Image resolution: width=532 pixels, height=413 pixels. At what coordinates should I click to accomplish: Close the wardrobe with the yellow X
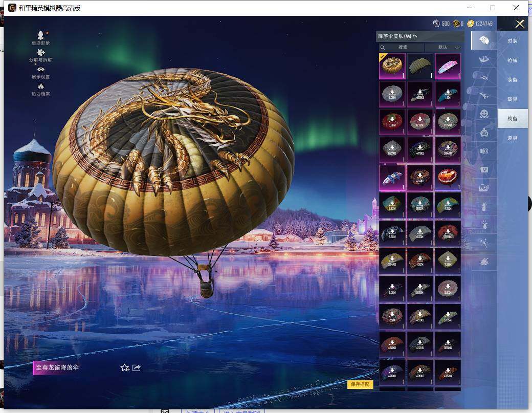pyautogui.click(x=519, y=24)
